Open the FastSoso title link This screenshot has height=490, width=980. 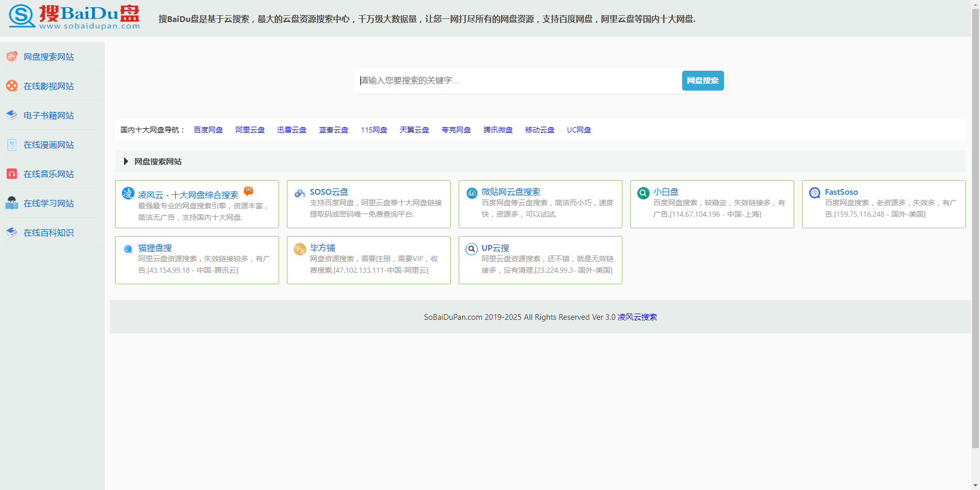tap(842, 192)
